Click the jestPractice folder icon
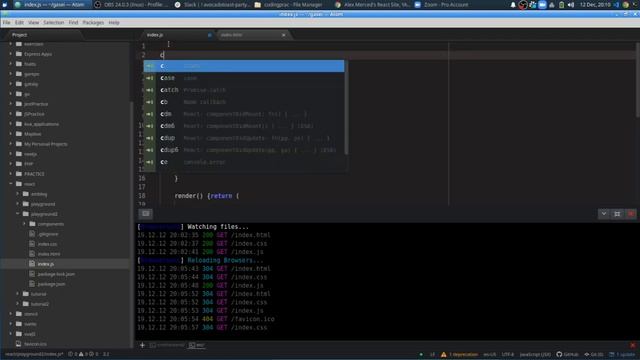This screenshot has width=640, height=360. tap(19, 104)
